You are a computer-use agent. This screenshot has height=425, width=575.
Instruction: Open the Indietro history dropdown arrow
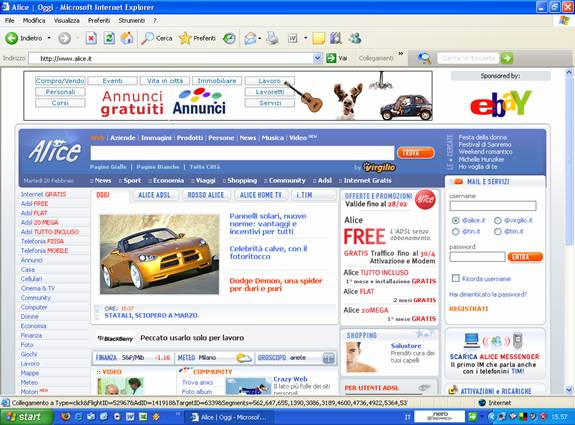click(x=49, y=38)
